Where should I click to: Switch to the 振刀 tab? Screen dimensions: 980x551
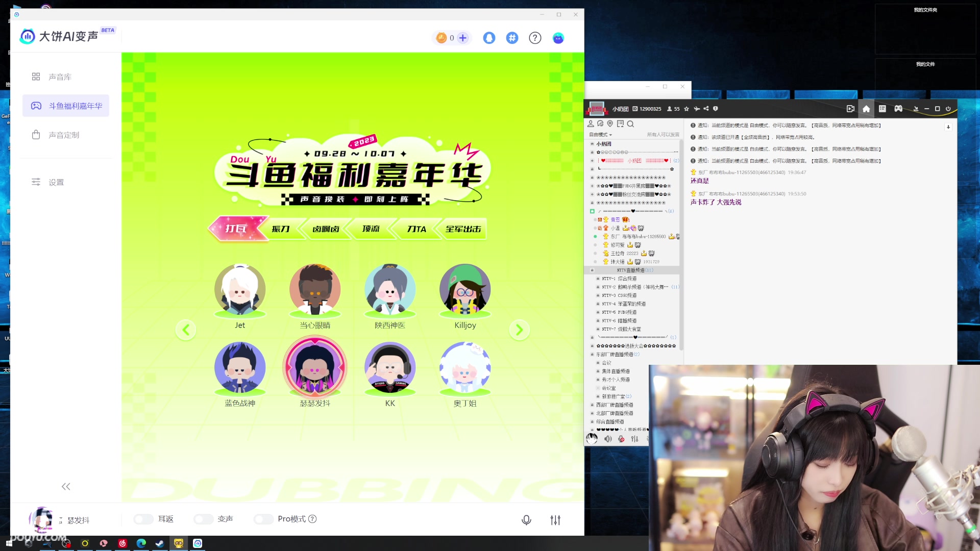tap(281, 229)
